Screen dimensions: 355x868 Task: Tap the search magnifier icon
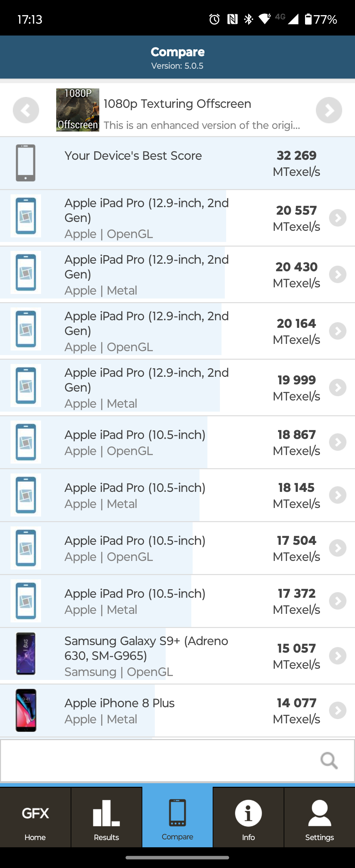[329, 760]
